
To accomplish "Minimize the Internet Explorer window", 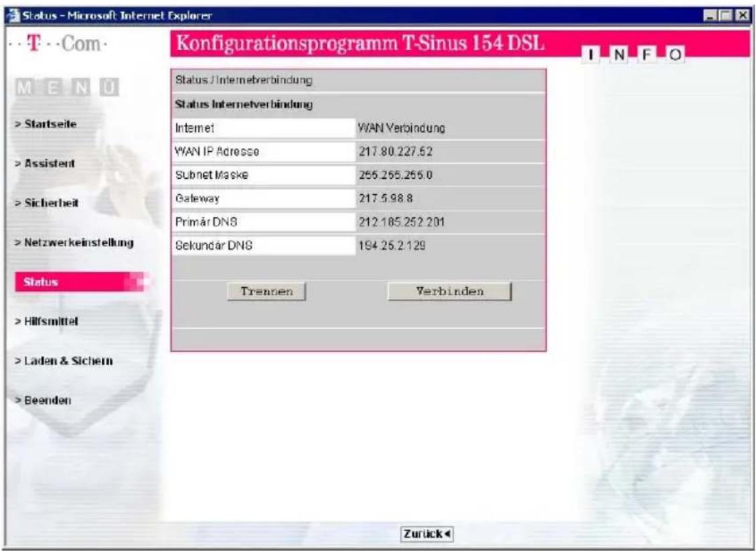I will tap(710, 15).
